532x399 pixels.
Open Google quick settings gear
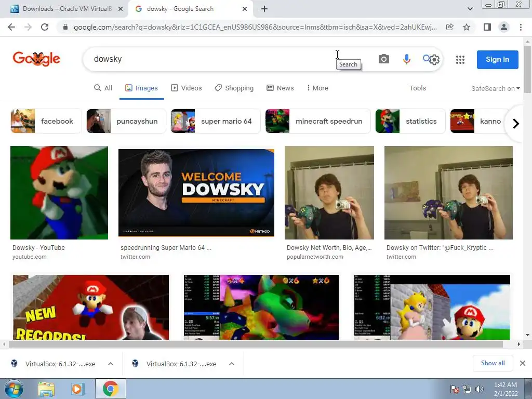434,60
